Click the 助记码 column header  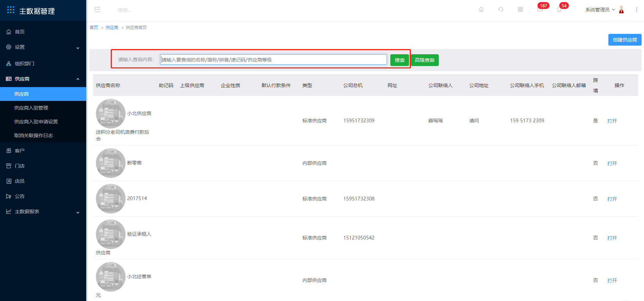[166, 85]
